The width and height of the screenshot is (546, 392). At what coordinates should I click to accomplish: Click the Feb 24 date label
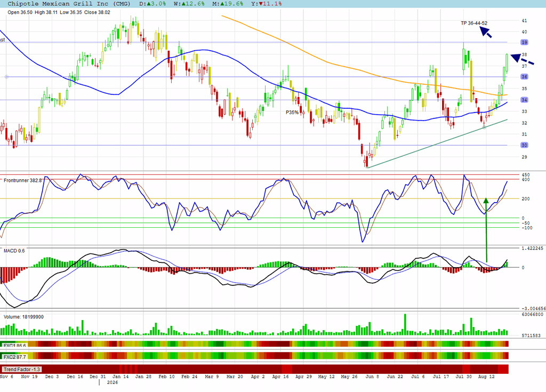tap(189, 377)
